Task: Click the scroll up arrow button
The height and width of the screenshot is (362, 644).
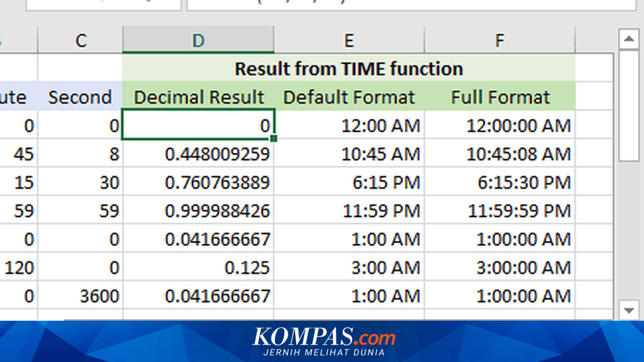Action: (x=628, y=39)
